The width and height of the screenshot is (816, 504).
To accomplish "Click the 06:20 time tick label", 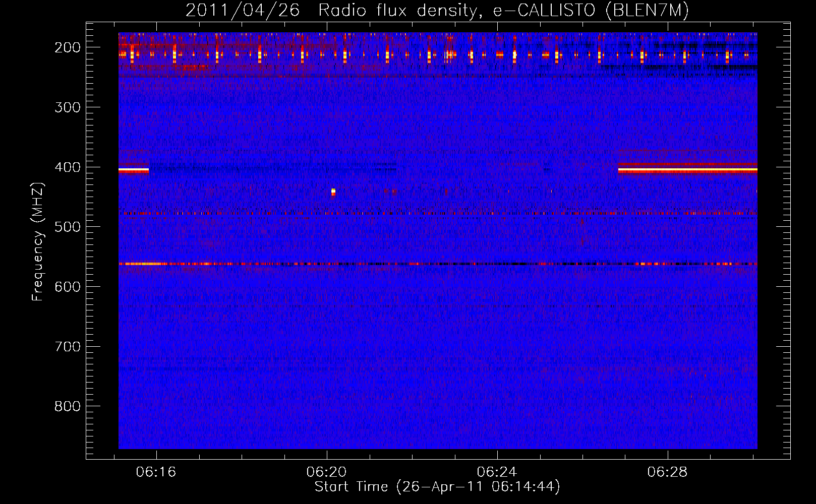I will pos(326,472).
